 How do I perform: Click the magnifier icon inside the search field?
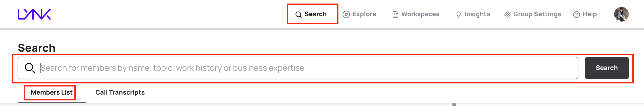(x=30, y=68)
